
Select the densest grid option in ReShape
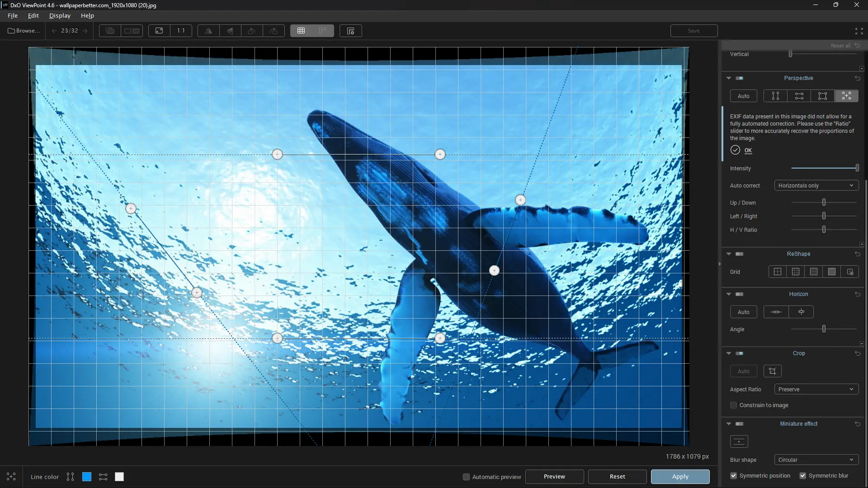coord(832,272)
